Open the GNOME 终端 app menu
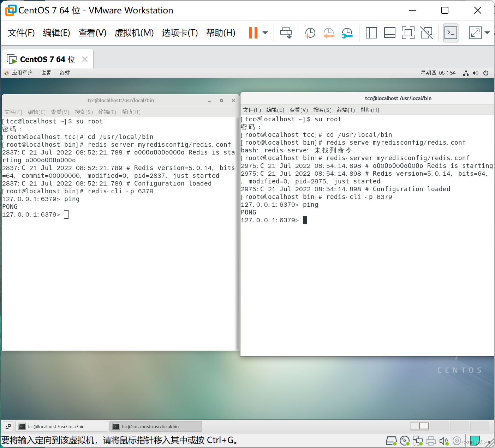This screenshot has width=495, height=448. point(65,73)
